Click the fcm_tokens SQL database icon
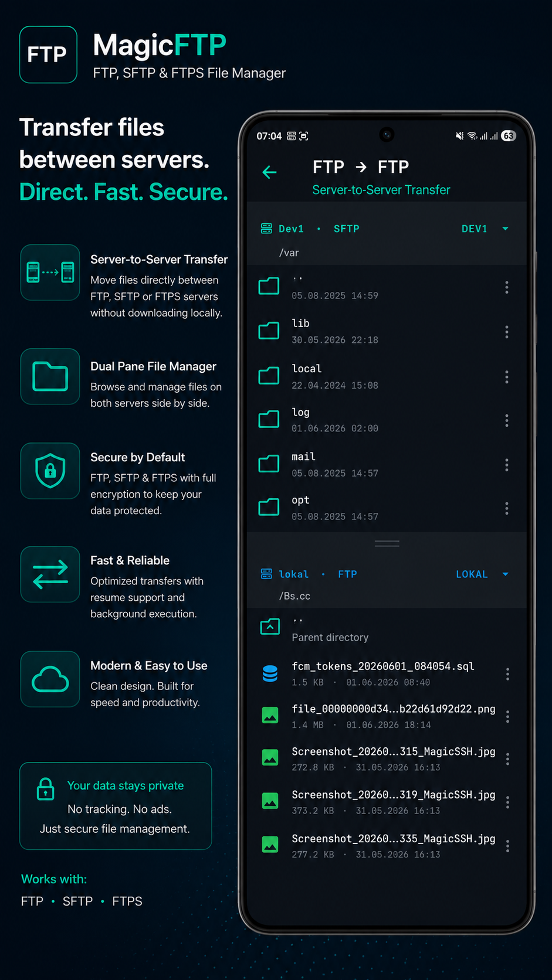Screen dimensions: 552x980 [x=270, y=673]
